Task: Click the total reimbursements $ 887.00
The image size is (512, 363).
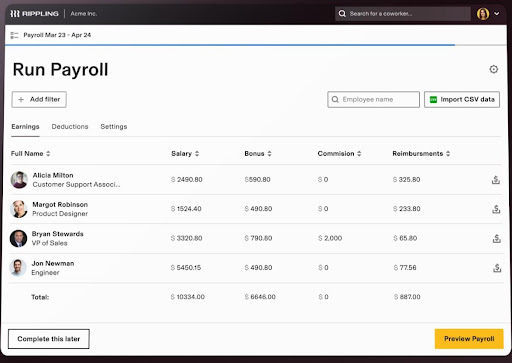Action: (x=407, y=297)
